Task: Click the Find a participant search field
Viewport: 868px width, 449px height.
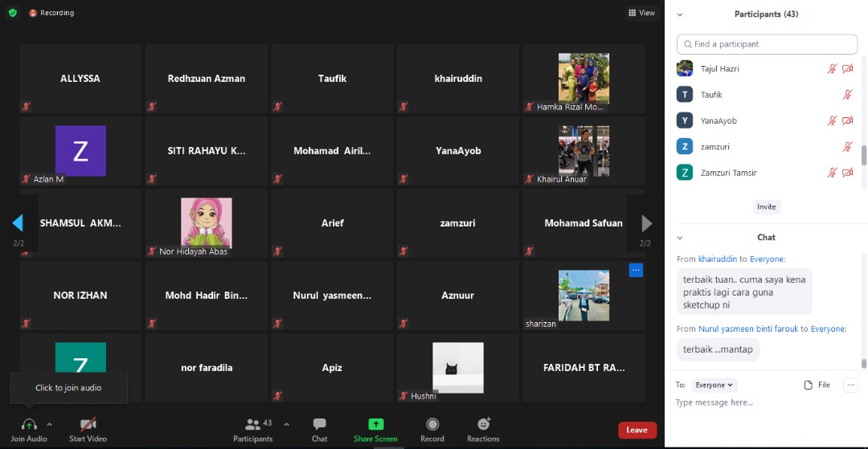Action: [767, 44]
